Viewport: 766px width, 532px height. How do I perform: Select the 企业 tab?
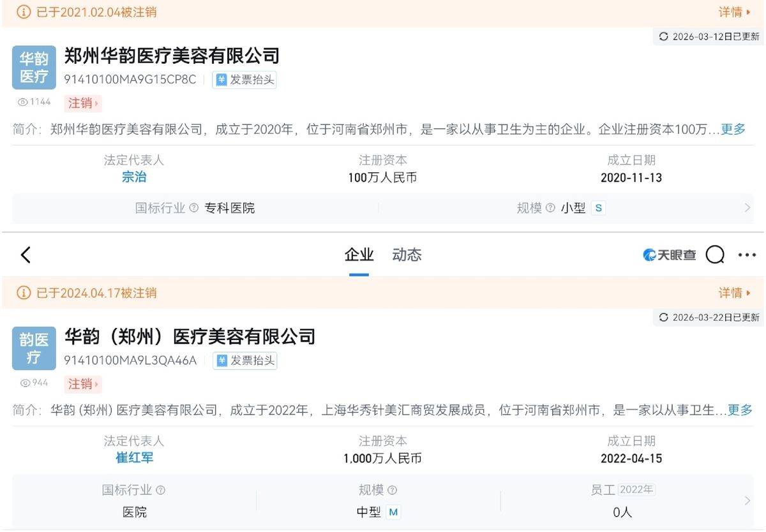pos(359,255)
